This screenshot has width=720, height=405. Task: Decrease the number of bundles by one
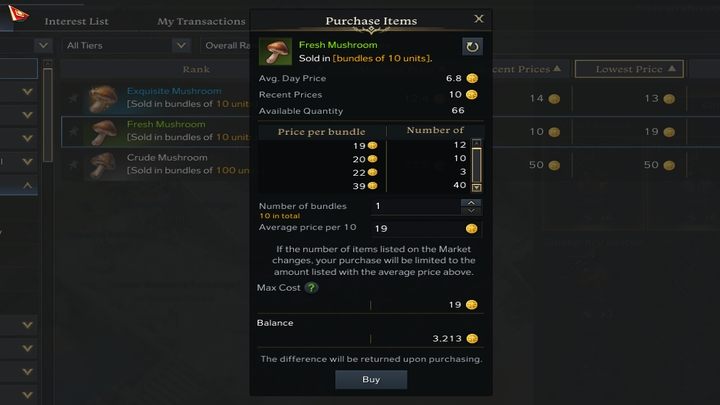(471, 211)
